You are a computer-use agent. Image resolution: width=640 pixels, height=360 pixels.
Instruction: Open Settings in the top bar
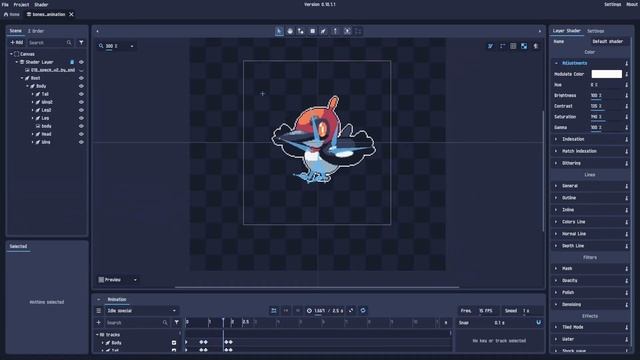612,4
